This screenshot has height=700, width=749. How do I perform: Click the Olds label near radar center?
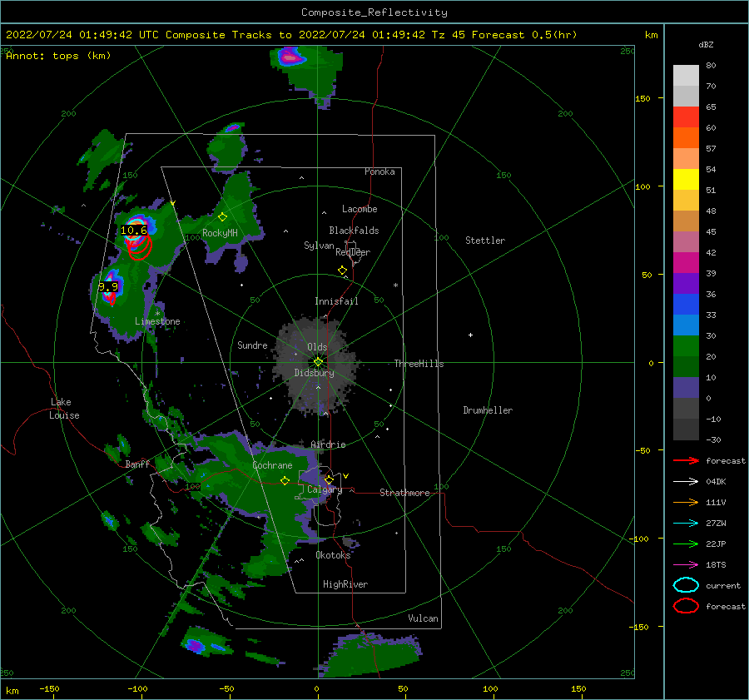point(317,347)
